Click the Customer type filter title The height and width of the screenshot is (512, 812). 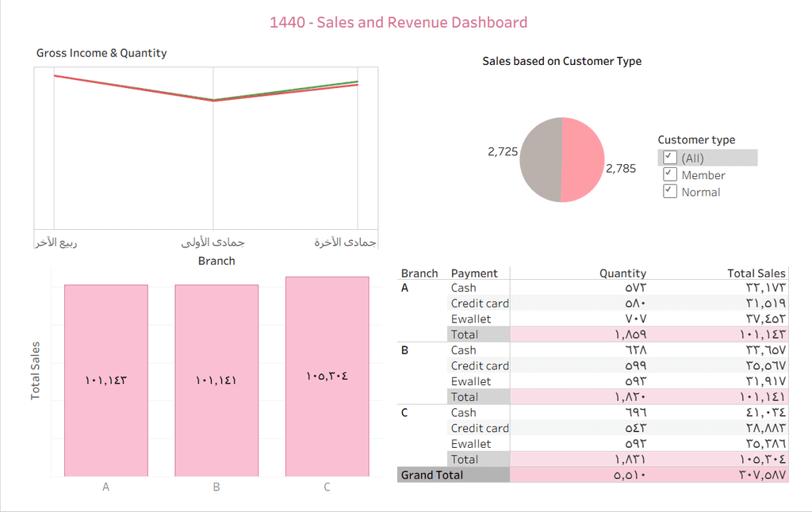(696, 139)
